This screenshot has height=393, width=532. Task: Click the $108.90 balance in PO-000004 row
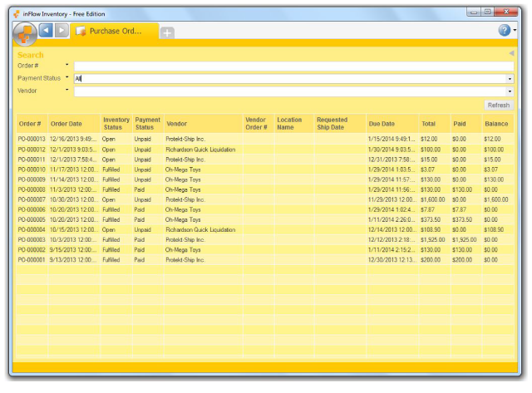point(494,229)
